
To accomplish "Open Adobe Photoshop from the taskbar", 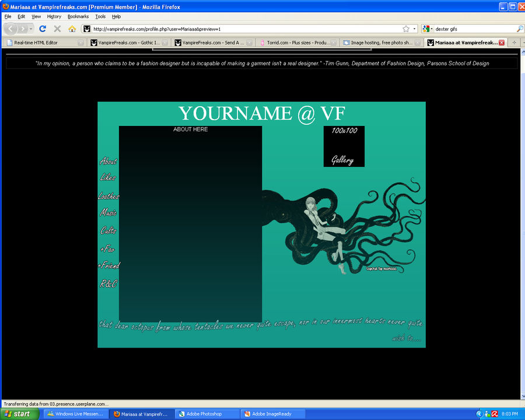I will click(206, 414).
